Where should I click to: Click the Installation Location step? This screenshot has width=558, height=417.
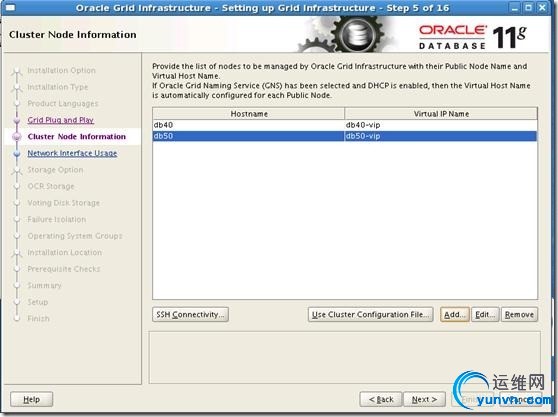coord(64,252)
